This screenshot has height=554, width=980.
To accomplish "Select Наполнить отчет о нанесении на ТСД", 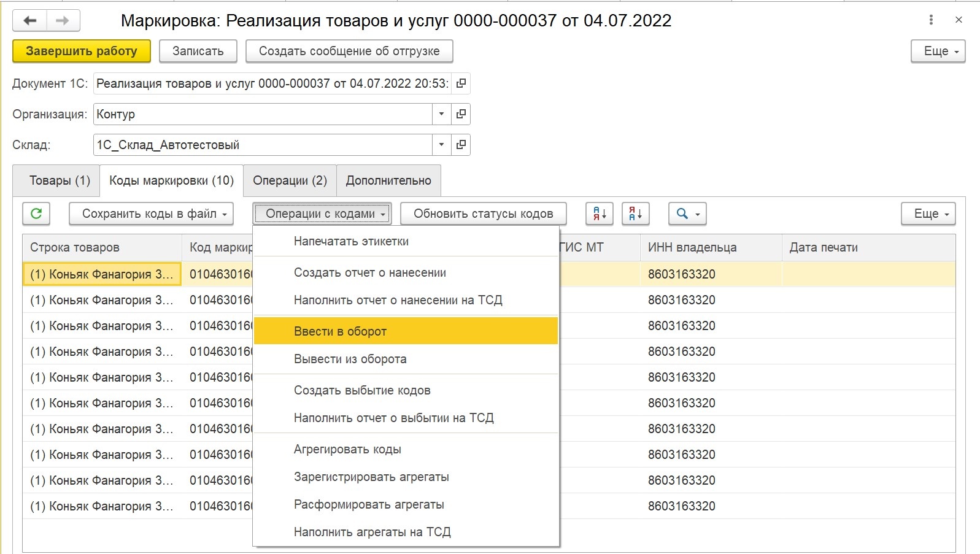I will (x=406, y=300).
